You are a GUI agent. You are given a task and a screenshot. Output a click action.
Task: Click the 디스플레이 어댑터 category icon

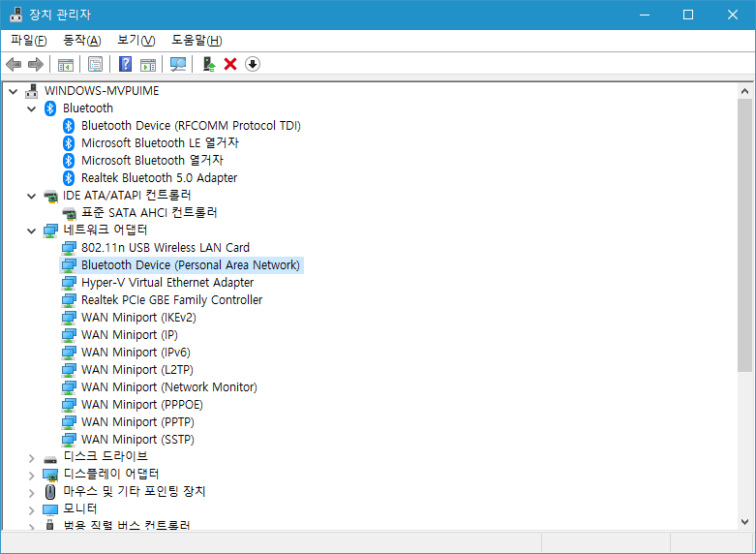pyautogui.click(x=50, y=475)
